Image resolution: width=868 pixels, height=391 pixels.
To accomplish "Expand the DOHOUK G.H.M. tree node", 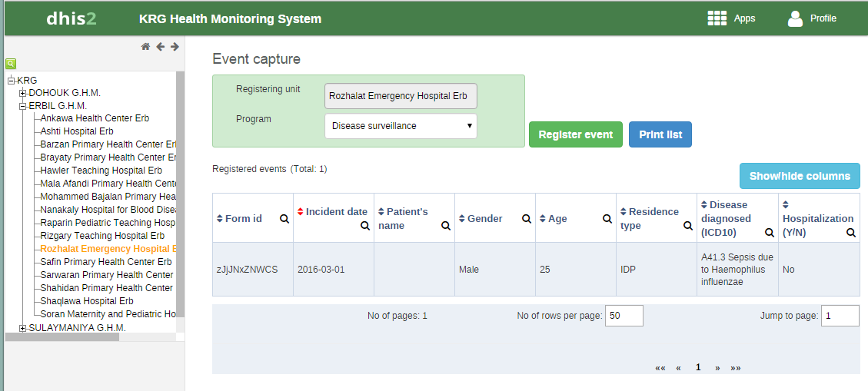I will pos(23,93).
